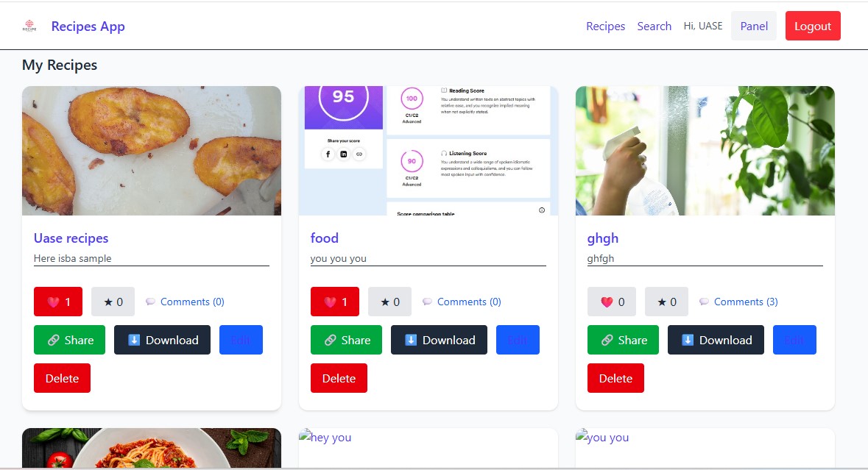Image resolution: width=868 pixels, height=470 pixels.
Task: Like the ghgh recipe with heart button
Action: [612, 302]
